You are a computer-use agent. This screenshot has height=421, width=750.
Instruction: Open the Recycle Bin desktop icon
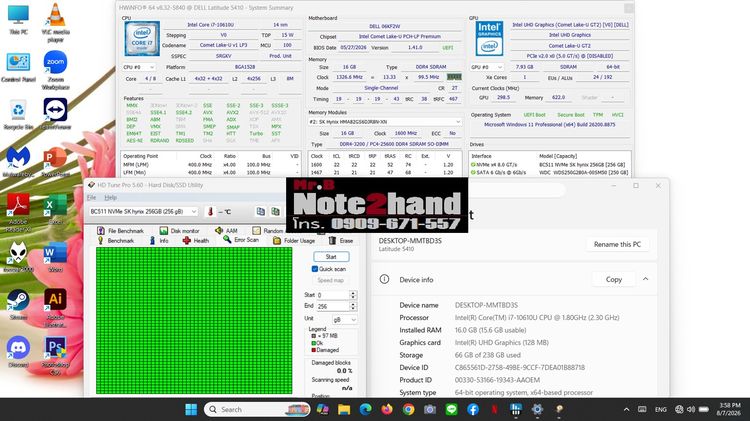click(18, 114)
